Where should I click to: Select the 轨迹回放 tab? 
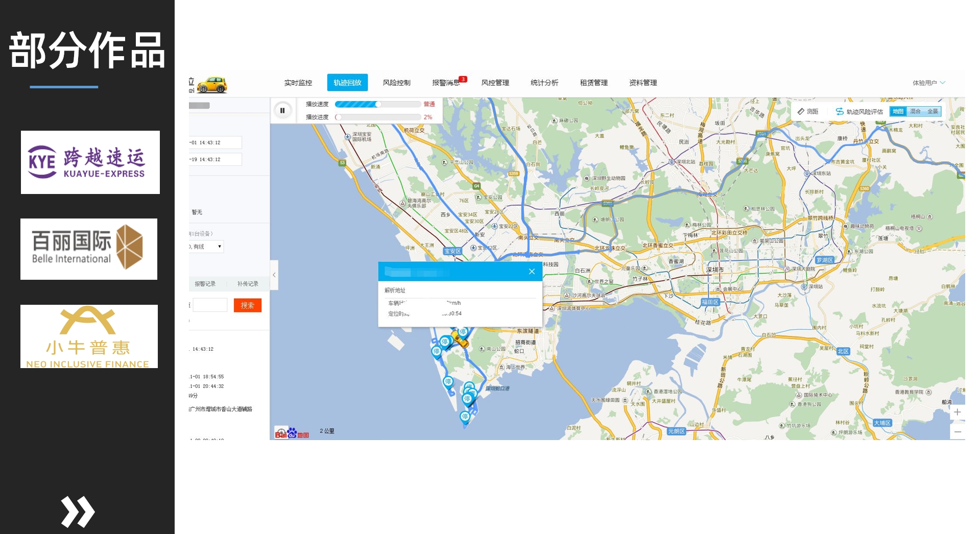[347, 83]
